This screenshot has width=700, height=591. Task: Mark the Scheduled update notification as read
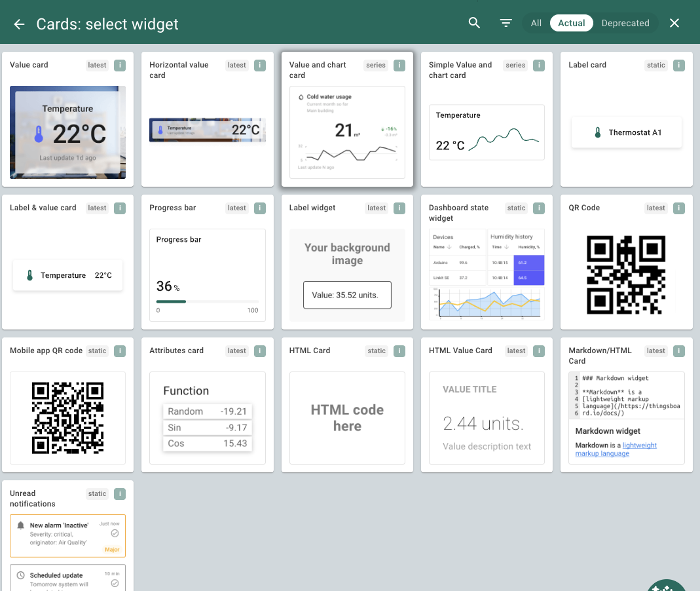click(x=115, y=583)
